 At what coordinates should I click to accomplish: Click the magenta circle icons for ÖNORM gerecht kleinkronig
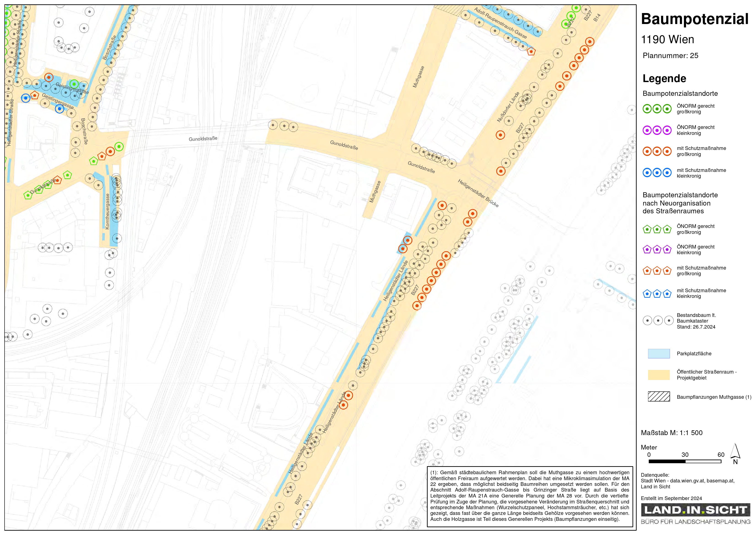(x=657, y=131)
